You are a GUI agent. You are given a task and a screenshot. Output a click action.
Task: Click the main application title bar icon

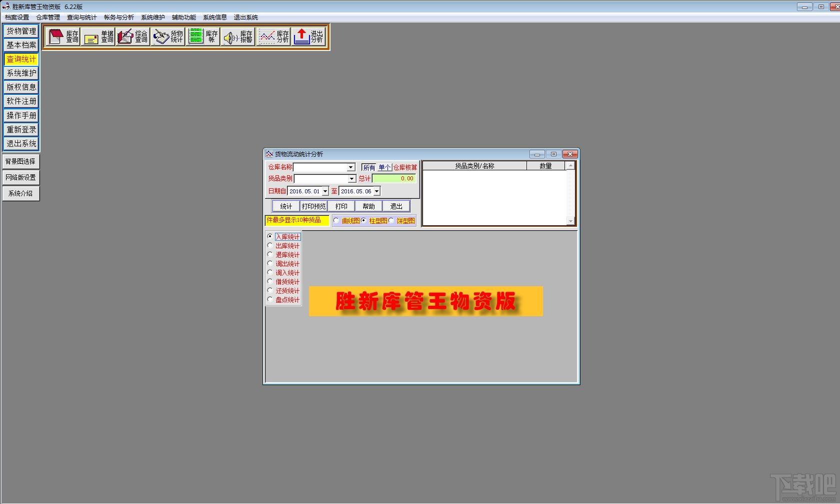(x=6, y=6)
